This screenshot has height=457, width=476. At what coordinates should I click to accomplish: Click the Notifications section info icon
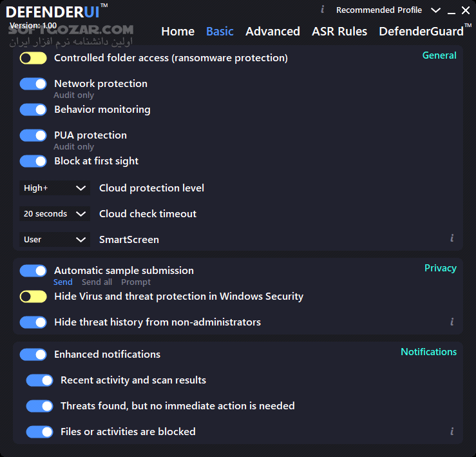click(452, 431)
